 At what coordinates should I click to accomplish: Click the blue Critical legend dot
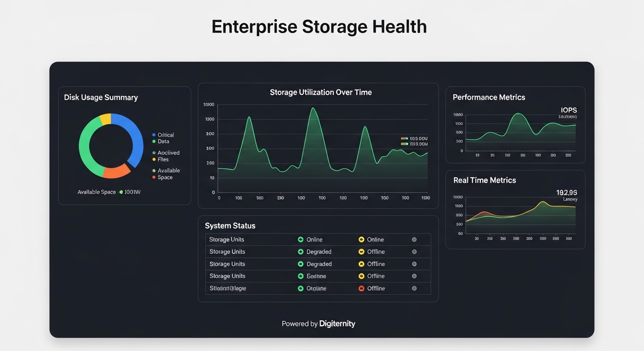point(154,135)
